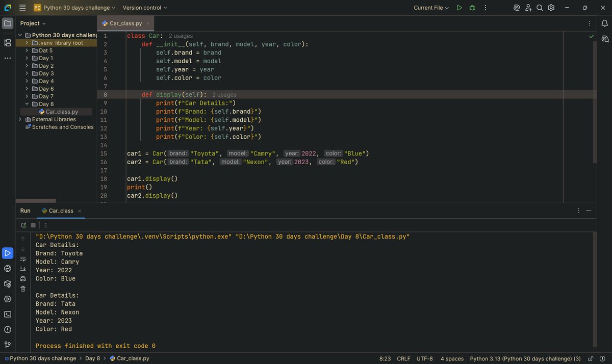Open the Git version control tool window

click(x=8, y=345)
